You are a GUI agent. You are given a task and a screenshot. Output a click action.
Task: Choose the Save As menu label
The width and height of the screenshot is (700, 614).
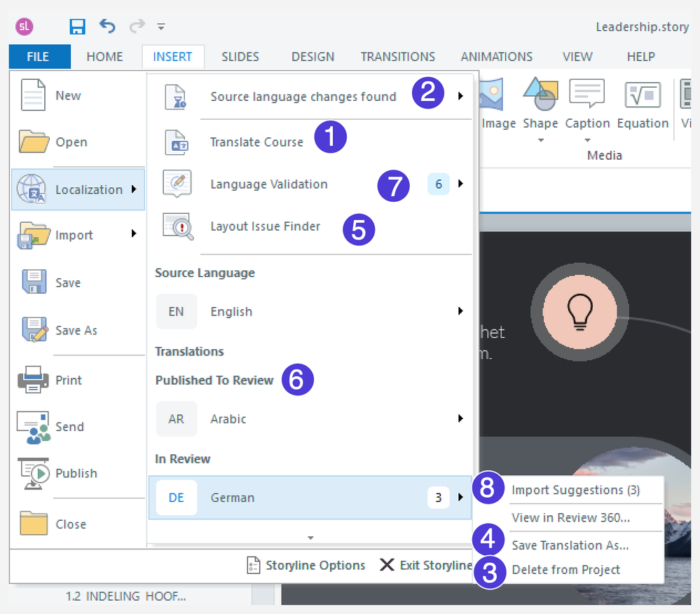76,330
